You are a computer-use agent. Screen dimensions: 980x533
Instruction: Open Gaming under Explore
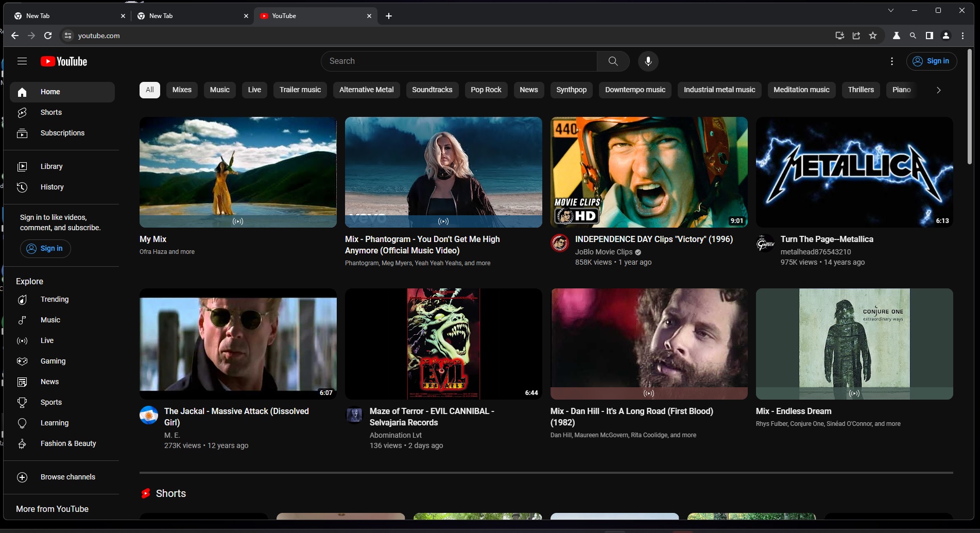point(62,361)
